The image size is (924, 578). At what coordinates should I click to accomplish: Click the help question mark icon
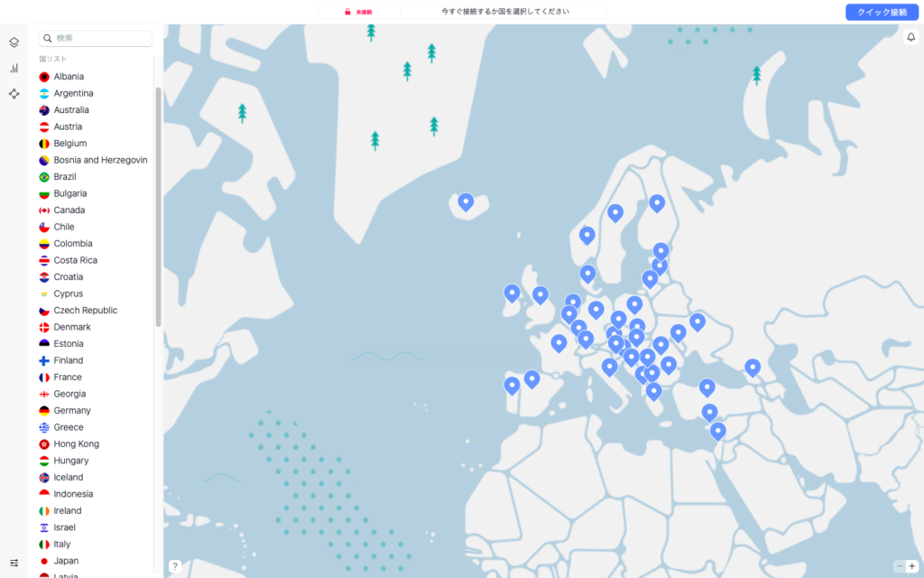tap(175, 566)
